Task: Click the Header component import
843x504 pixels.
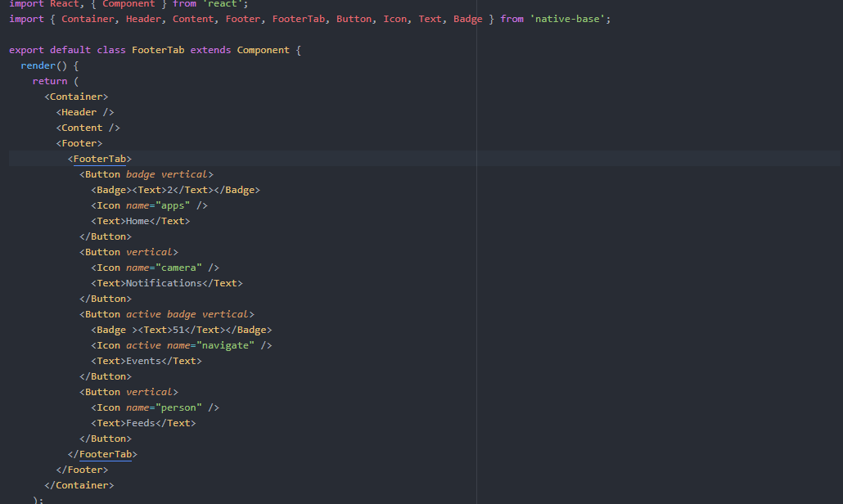Action: click(x=143, y=18)
